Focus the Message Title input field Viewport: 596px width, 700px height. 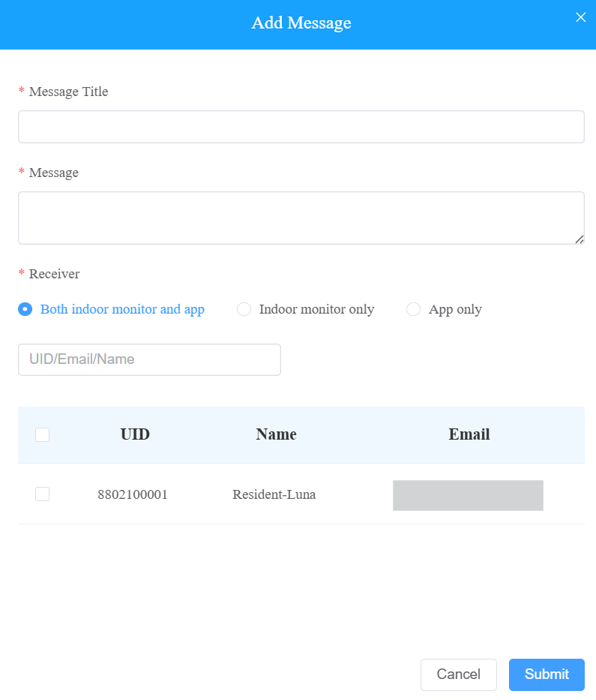[301, 127]
